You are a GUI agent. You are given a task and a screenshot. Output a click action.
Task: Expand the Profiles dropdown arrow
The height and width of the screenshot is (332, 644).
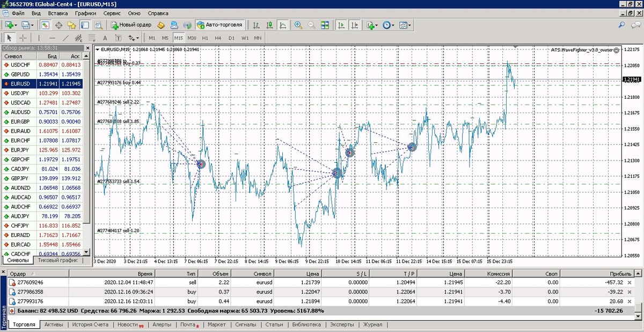(x=33, y=25)
